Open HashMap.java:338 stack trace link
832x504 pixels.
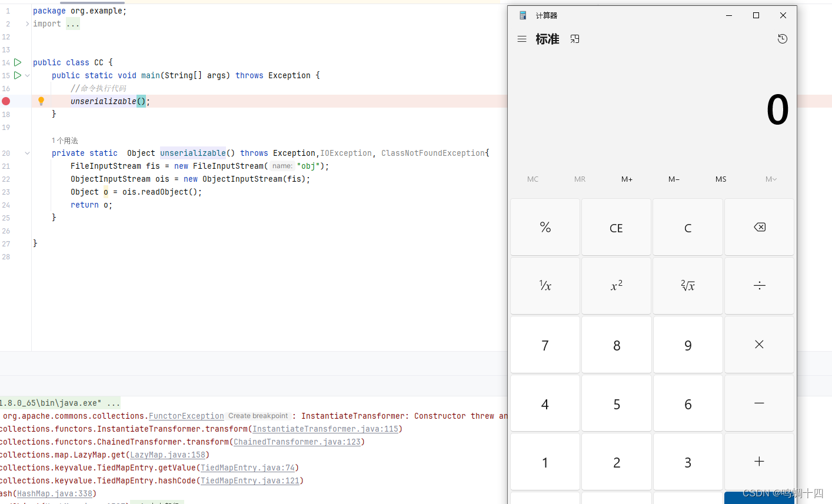point(55,493)
